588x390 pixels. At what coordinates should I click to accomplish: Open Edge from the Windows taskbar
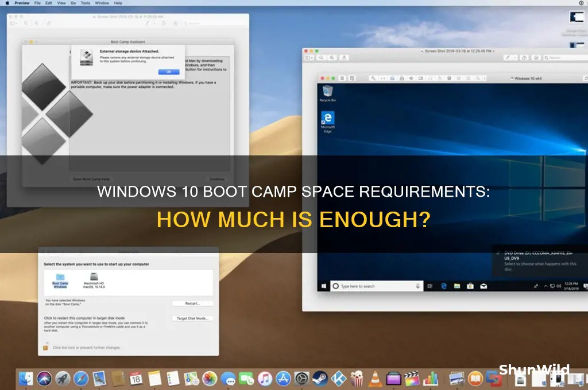(x=444, y=286)
